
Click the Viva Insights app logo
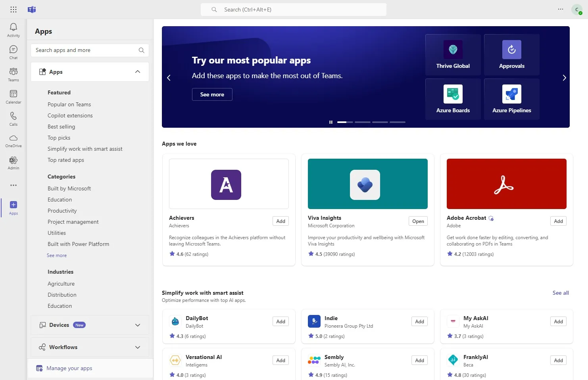(x=365, y=185)
